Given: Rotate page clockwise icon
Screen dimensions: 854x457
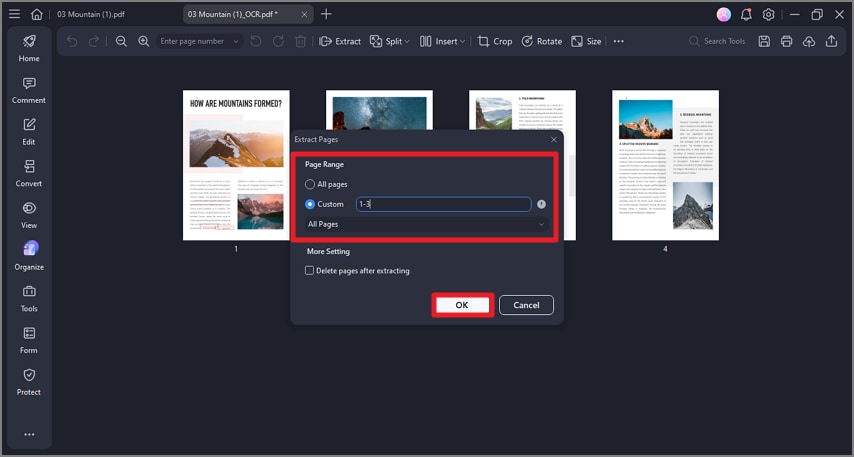Looking at the screenshot, I should (278, 41).
